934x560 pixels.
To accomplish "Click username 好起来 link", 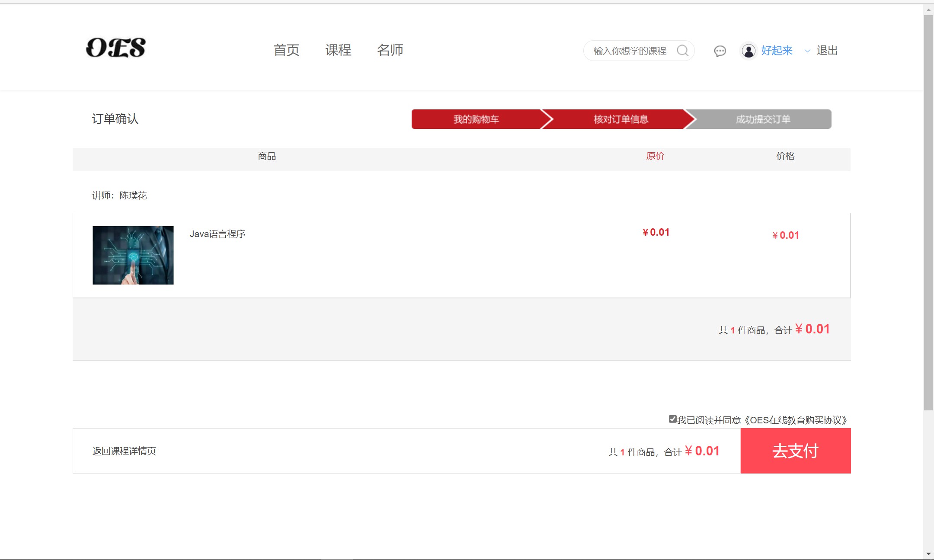I will (777, 51).
